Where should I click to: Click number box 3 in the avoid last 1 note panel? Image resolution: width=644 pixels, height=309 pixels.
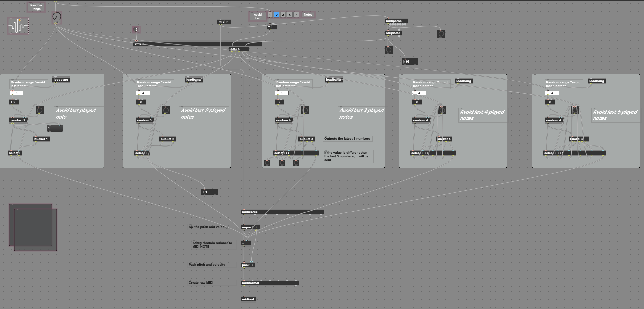17,93
